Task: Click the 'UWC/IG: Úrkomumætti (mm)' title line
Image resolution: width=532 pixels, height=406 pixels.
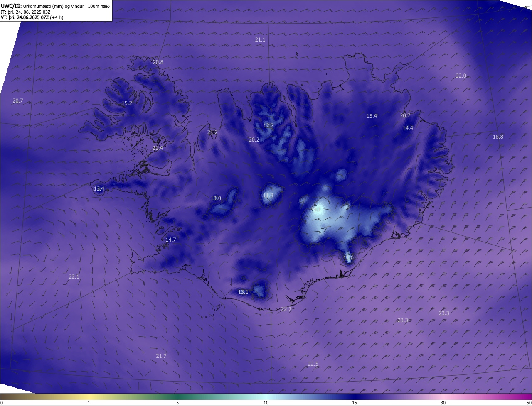Action: (x=55, y=6)
